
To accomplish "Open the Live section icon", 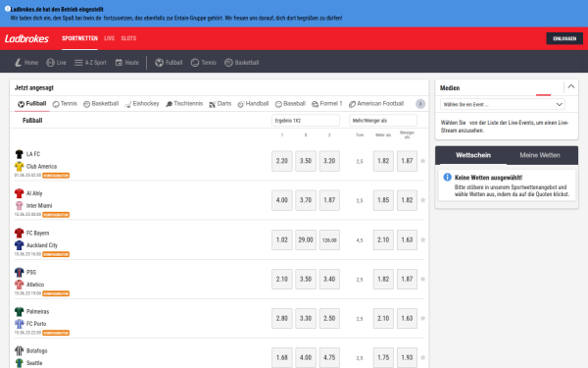I will coord(50,63).
